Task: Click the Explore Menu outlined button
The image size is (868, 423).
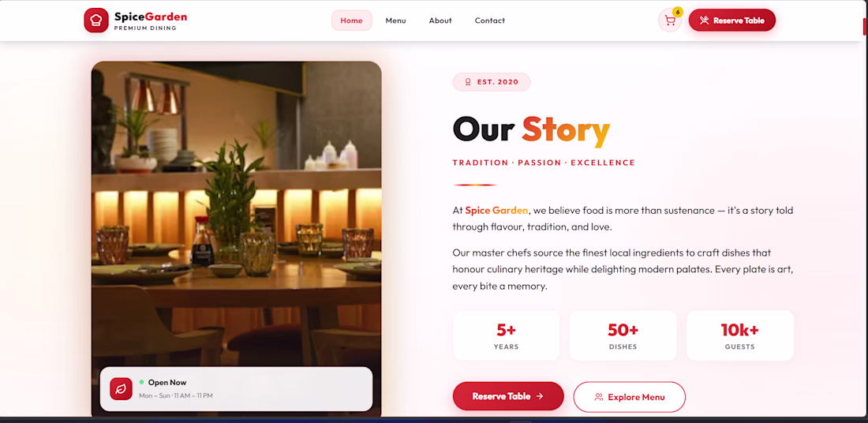Action: (630, 397)
